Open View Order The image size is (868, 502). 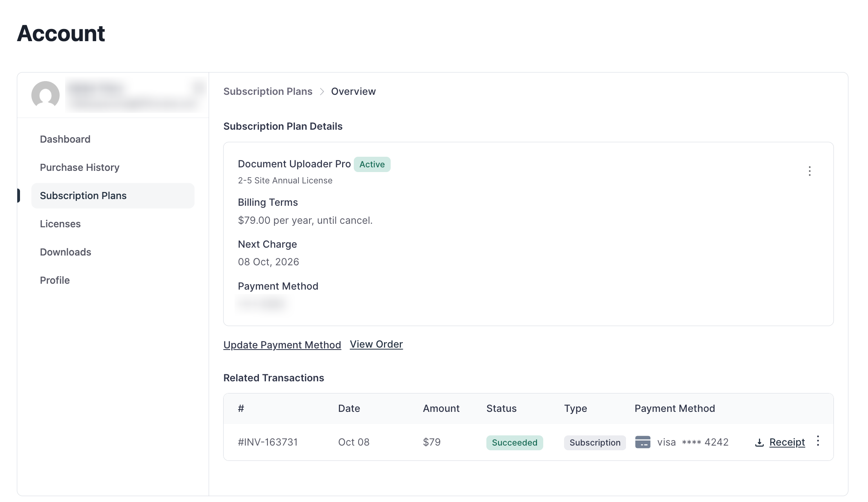tap(376, 344)
